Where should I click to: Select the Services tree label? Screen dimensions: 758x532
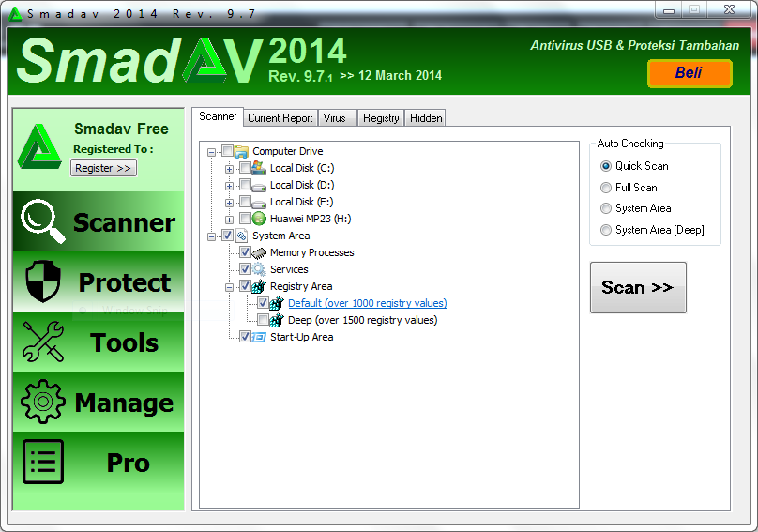289,269
